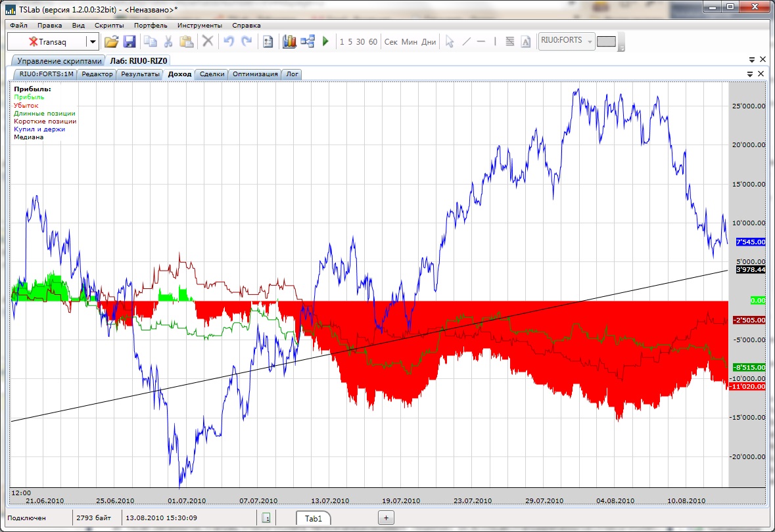The image size is (775, 532).
Task: Click the page icon in status bar
Action: click(266, 518)
